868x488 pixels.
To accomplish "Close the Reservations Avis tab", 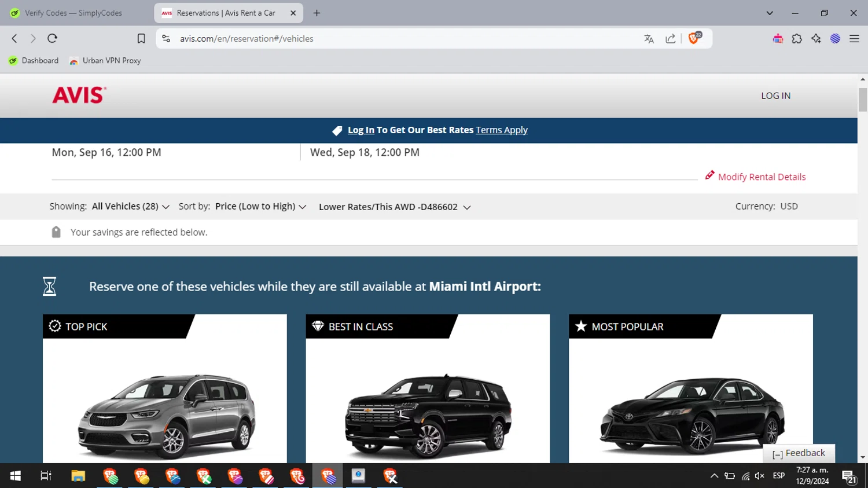I will tap(293, 13).
